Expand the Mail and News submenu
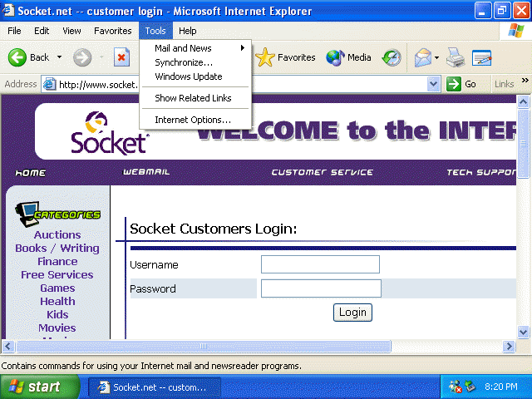Image resolution: width=532 pixels, height=399 pixels. 195,48
